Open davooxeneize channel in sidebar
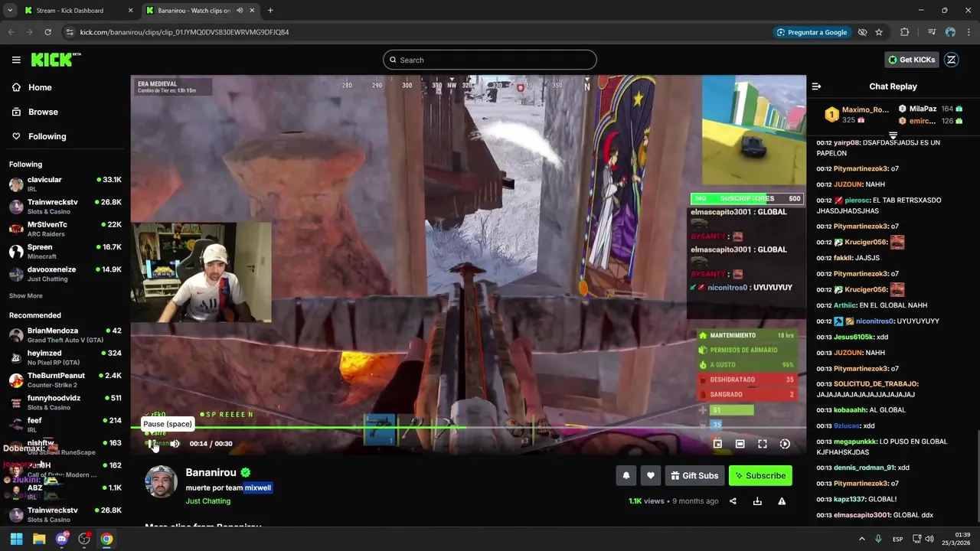Image resolution: width=980 pixels, height=551 pixels. [x=65, y=273]
